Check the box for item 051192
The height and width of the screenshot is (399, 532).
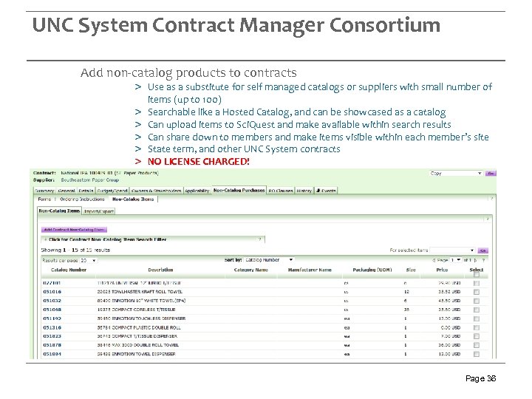coord(477,319)
